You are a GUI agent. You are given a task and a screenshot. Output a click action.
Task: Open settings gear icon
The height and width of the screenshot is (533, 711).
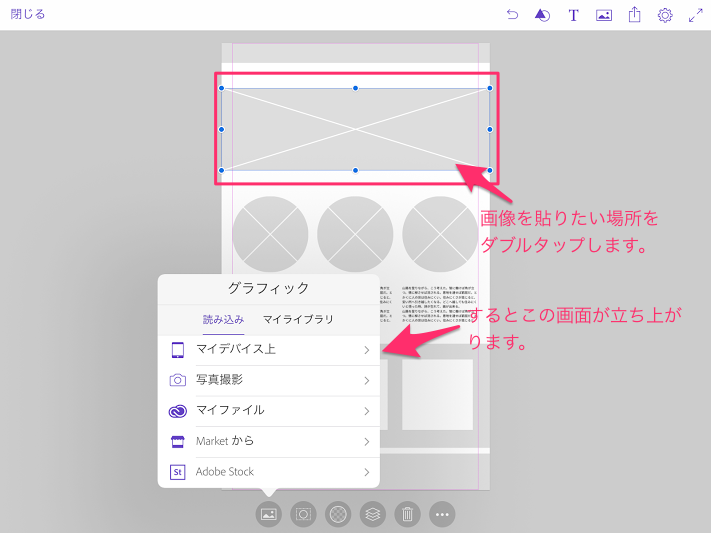[665, 15]
